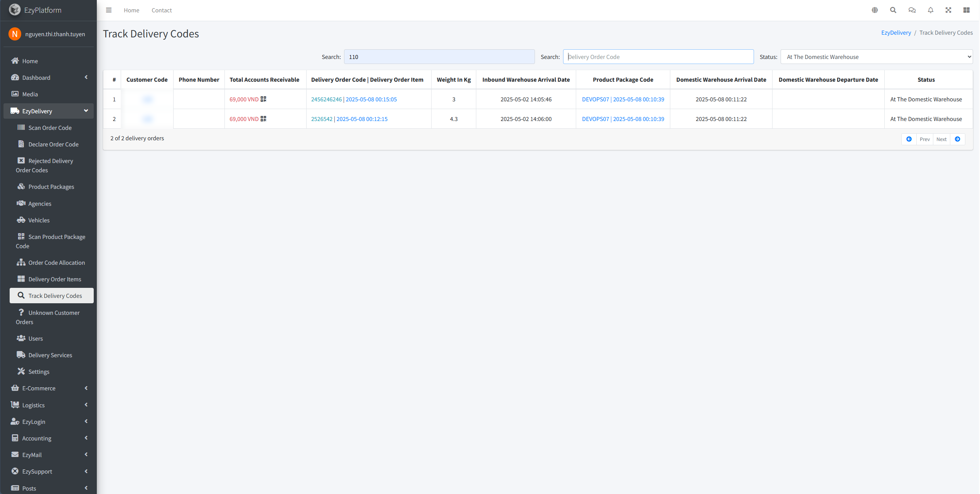Expand Dashboard sidebar menu
This screenshot has width=980, height=494.
(48, 77)
